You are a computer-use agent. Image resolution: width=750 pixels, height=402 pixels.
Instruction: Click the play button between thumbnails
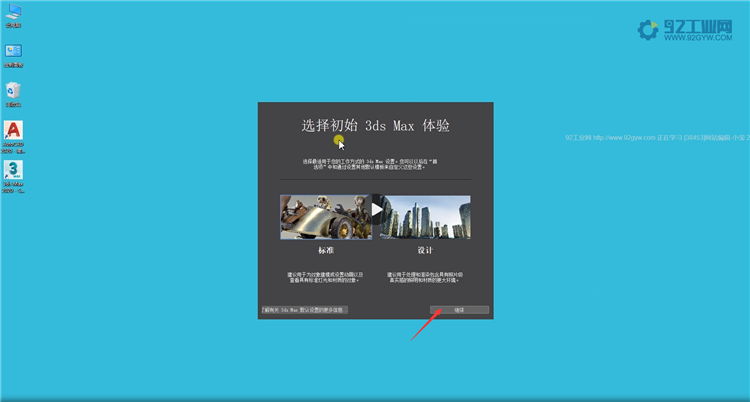[376, 210]
